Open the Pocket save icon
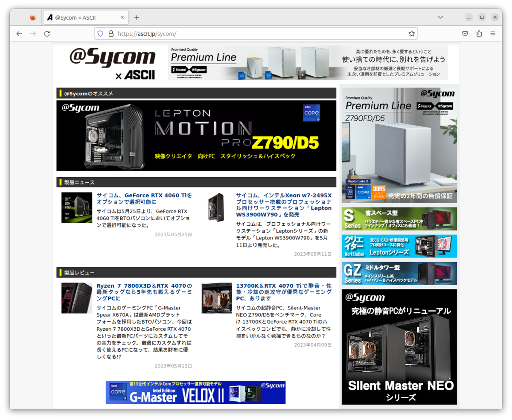The width and height of the screenshot is (512, 420). point(465,34)
